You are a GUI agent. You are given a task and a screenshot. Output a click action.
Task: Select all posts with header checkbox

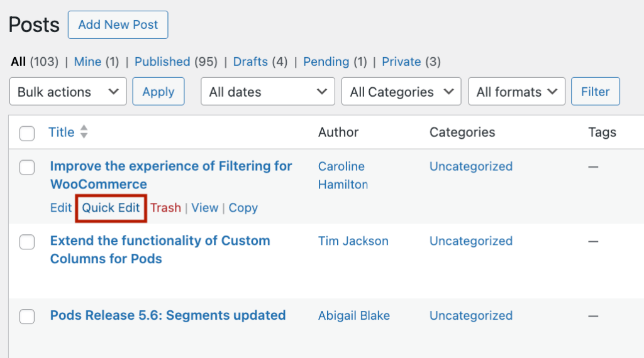27,133
